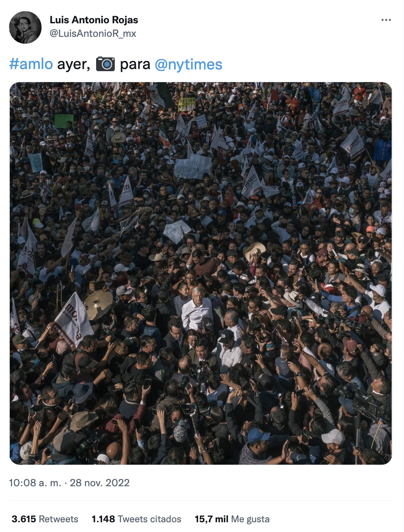
Task: Open the @LuisAntonioR_mx handle
Action: click(93, 33)
